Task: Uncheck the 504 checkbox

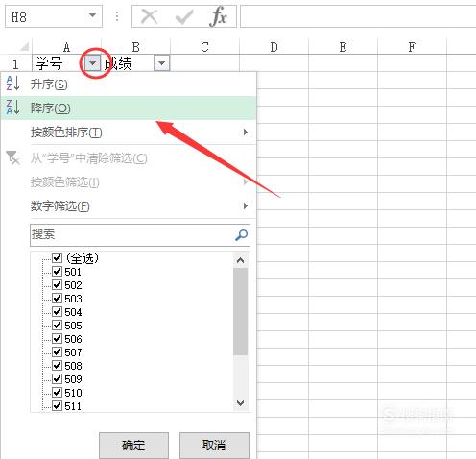Action: 57,312
